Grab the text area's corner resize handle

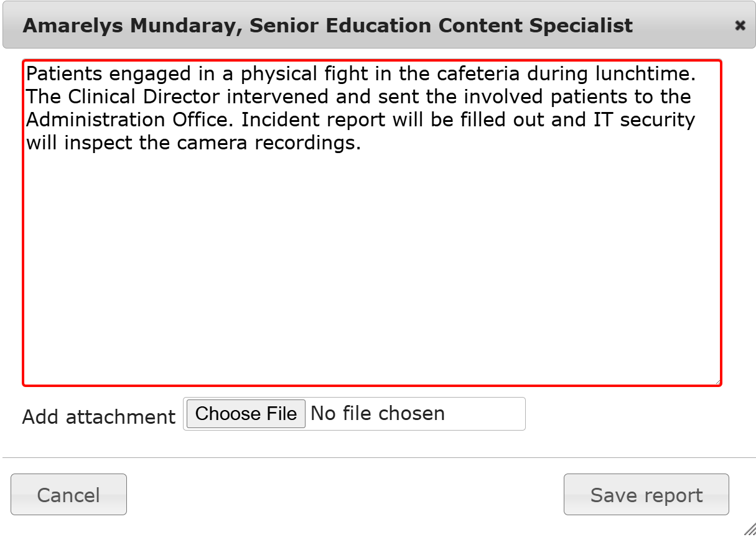[x=718, y=381]
